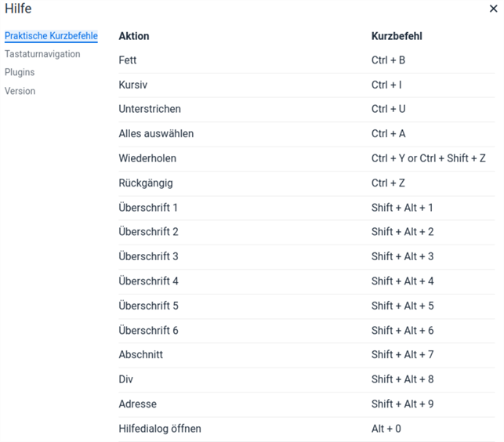
Task: Select the Überschrift 6 row
Action: point(148,330)
